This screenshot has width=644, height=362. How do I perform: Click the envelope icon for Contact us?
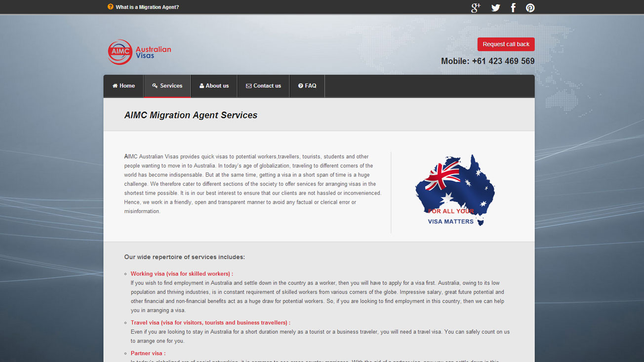[249, 86]
